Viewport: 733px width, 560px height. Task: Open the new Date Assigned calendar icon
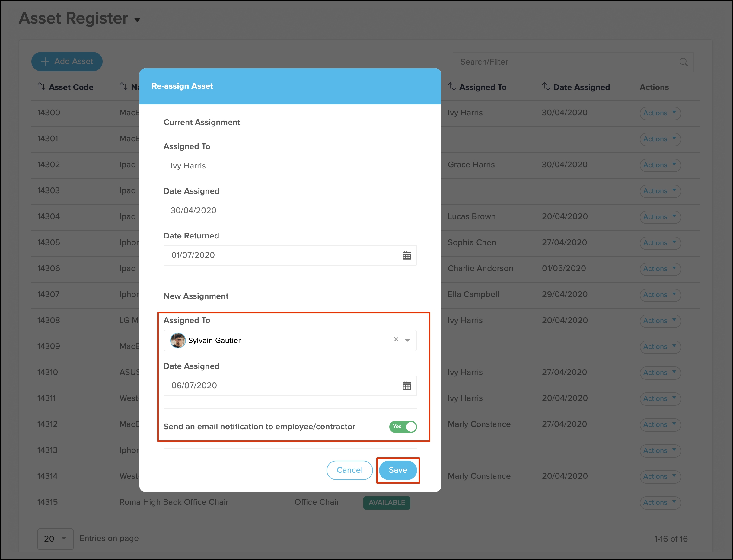click(406, 386)
